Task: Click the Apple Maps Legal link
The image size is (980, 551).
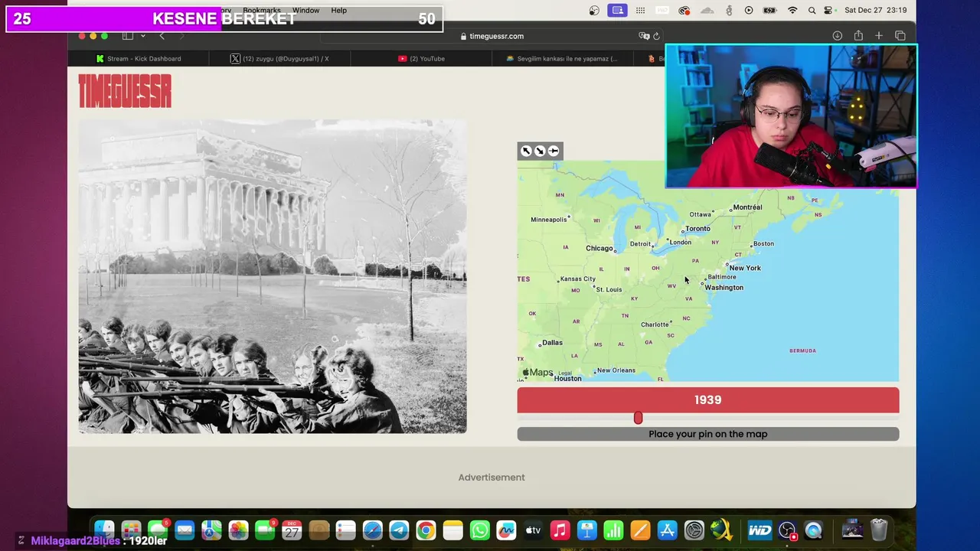Action: pyautogui.click(x=565, y=373)
